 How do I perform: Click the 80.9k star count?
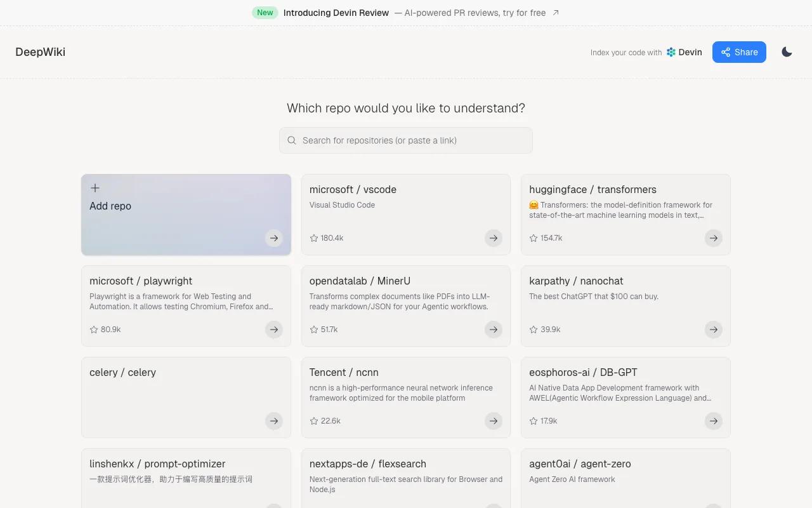[x=111, y=330]
